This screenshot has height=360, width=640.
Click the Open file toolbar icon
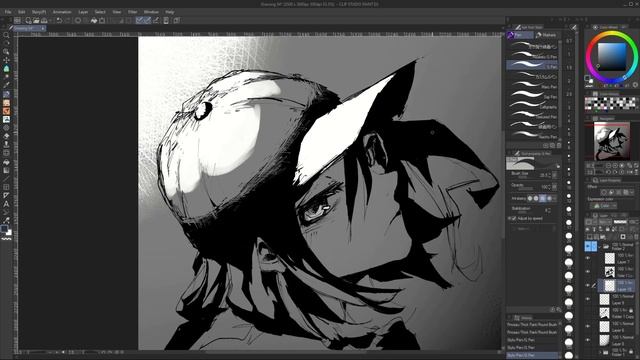(x=36, y=20)
